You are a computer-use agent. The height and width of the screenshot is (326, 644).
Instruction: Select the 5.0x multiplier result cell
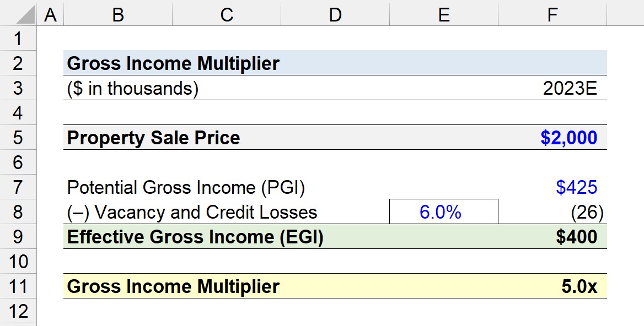(x=552, y=286)
